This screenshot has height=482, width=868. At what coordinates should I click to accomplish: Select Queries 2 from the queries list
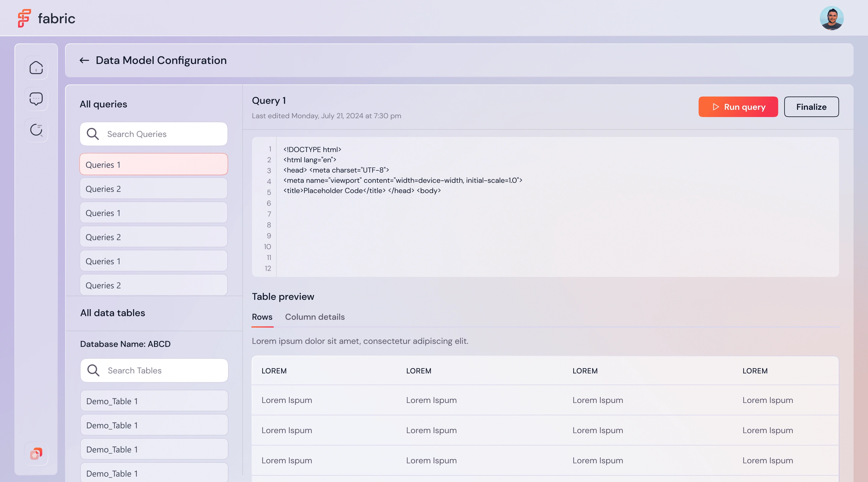[x=153, y=188]
